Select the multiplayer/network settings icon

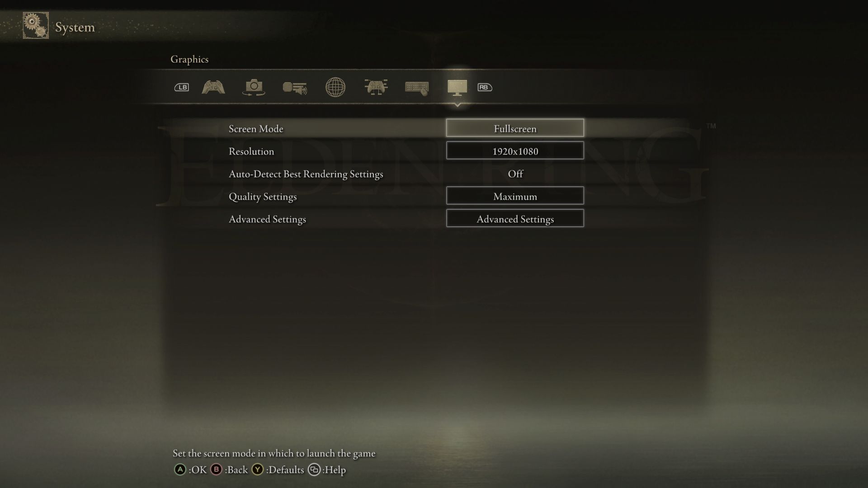coord(335,87)
